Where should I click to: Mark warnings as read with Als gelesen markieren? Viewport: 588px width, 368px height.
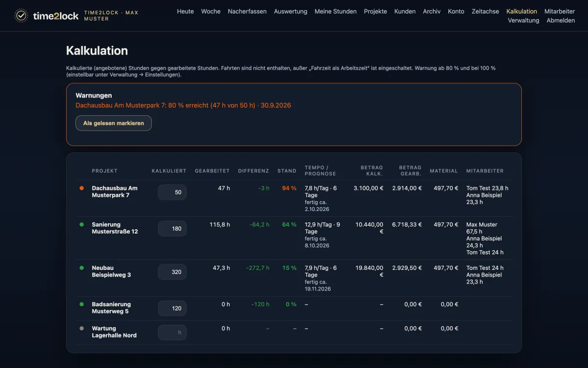coord(114,123)
